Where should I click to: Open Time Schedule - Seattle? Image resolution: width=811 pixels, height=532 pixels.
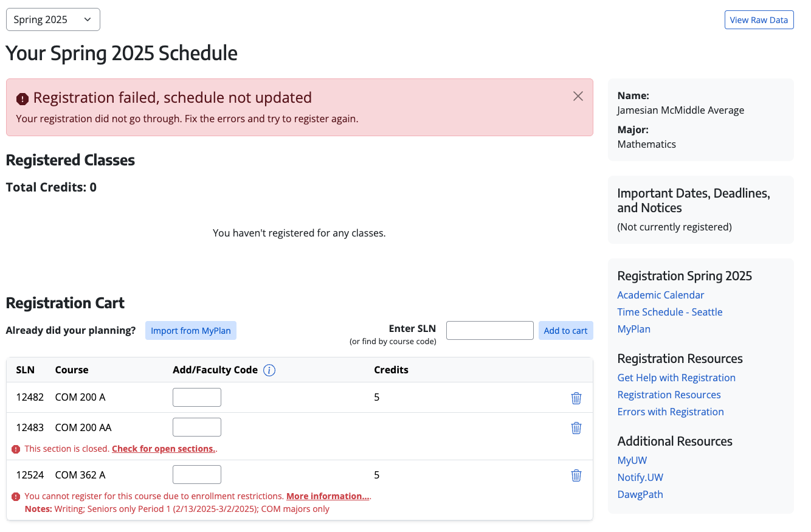tap(669, 311)
